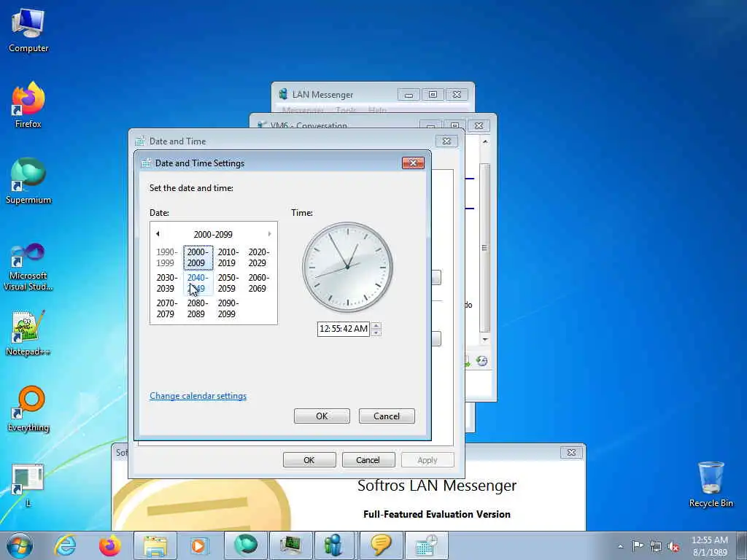Screen dimensions: 747x560
Task: Select the 2010-2019 decade
Action: coord(228,257)
